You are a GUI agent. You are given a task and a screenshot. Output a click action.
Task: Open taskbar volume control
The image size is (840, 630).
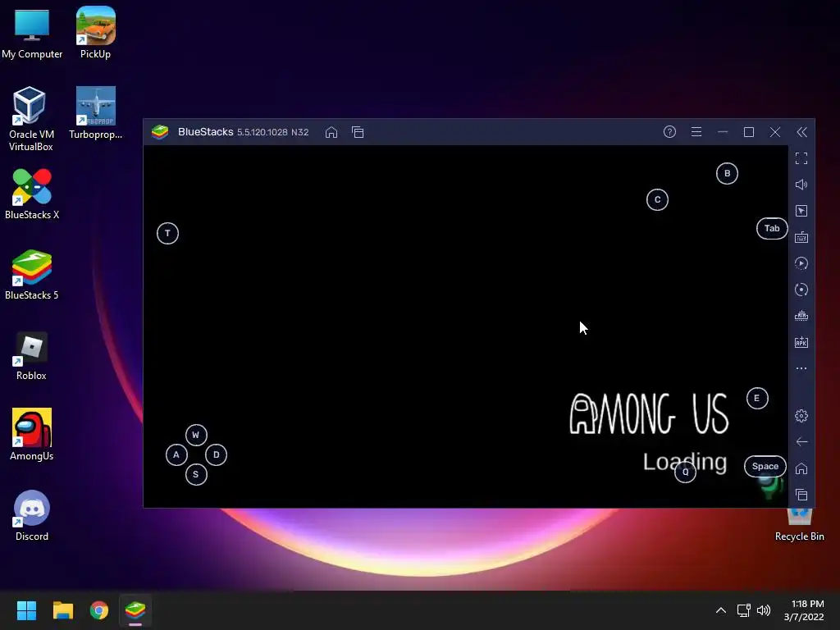click(x=764, y=610)
